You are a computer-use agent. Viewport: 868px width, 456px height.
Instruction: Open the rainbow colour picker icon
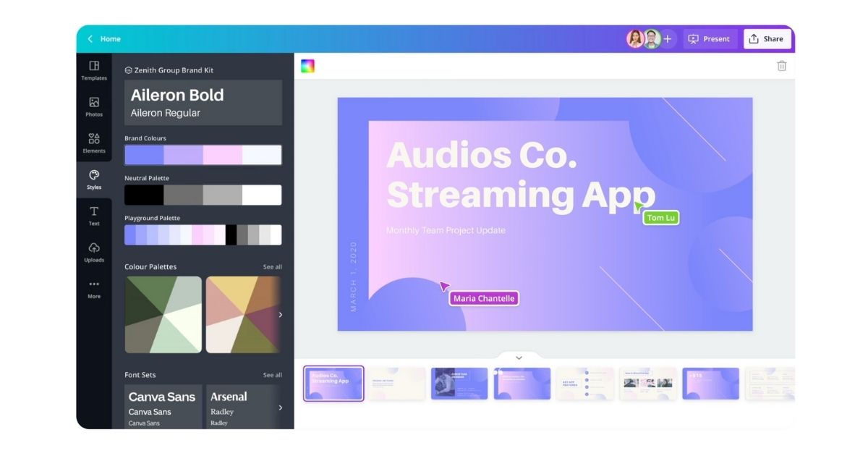pyautogui.click(x=307, y=66)
